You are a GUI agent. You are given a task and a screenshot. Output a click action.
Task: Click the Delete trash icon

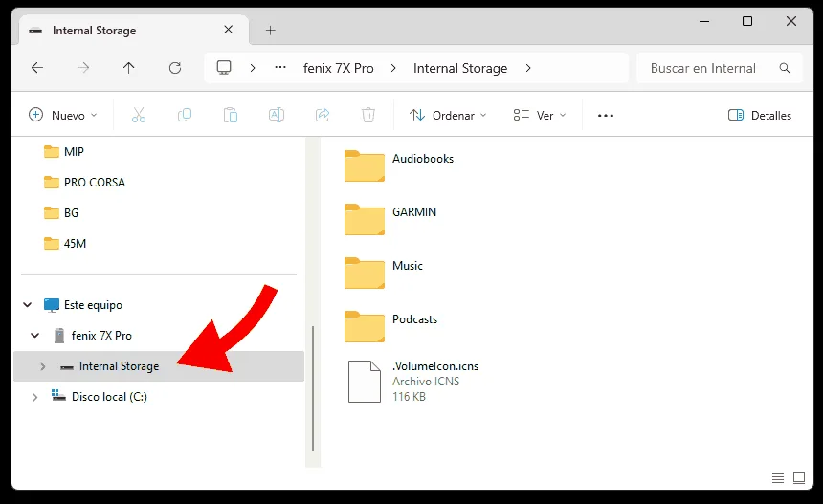[368, 116]
